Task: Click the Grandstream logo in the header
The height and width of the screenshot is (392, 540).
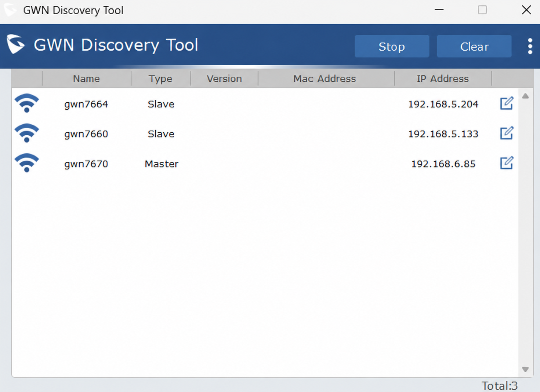Action: click(x=15, y=44)
